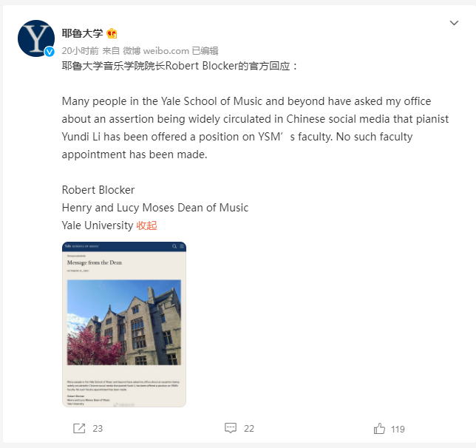This screenshot has width=476, height=448.
Task: Open the attached Message from the Dean image
Action: (124, 324)
